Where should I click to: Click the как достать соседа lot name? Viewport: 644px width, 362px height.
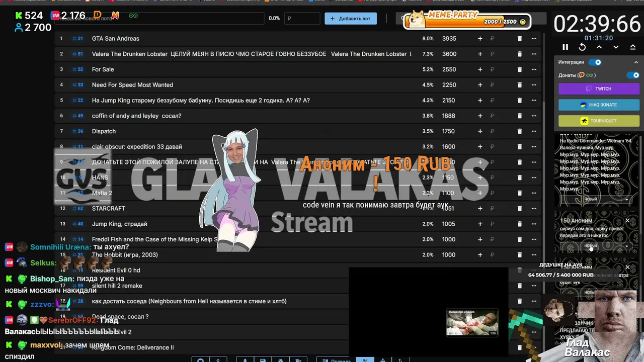[x=189, y=301]
